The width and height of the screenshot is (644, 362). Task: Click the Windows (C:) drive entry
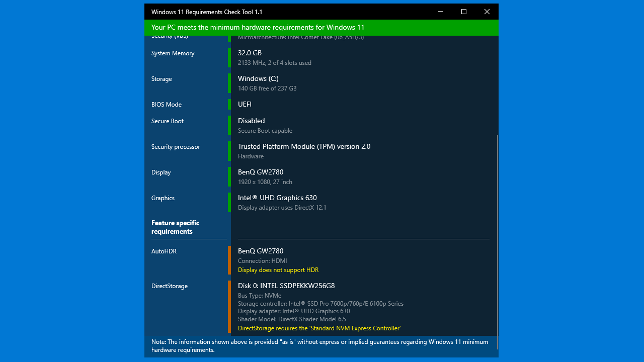(x=258, y=78)
